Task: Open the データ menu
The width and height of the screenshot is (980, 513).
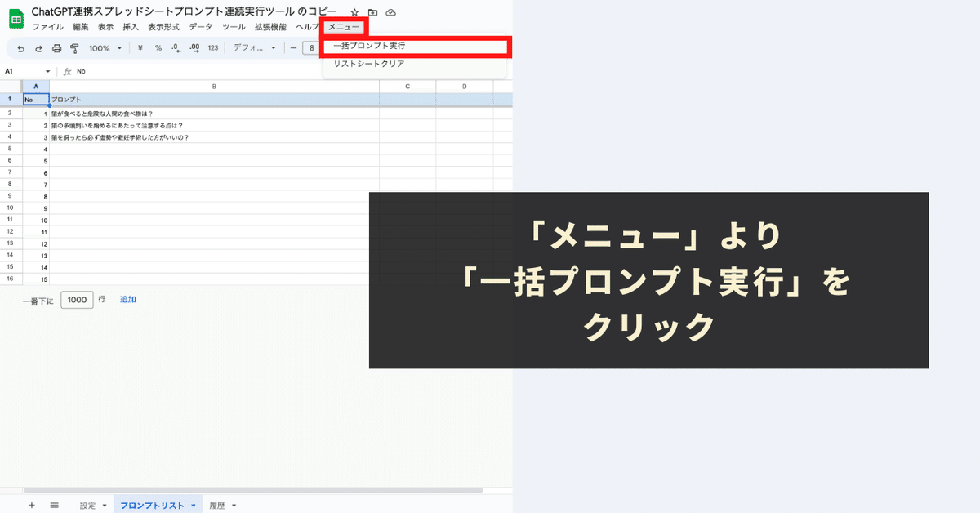Action: click(x=200, y=27)
